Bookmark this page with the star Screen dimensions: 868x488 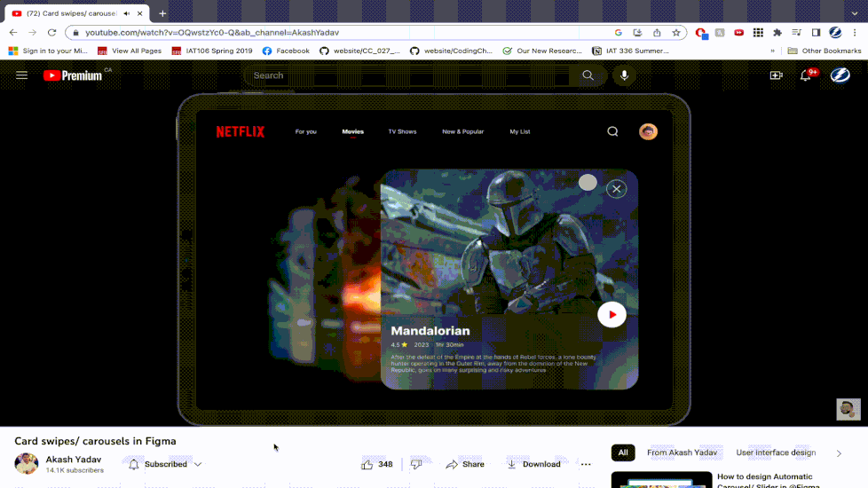click(x=676, y=33)
